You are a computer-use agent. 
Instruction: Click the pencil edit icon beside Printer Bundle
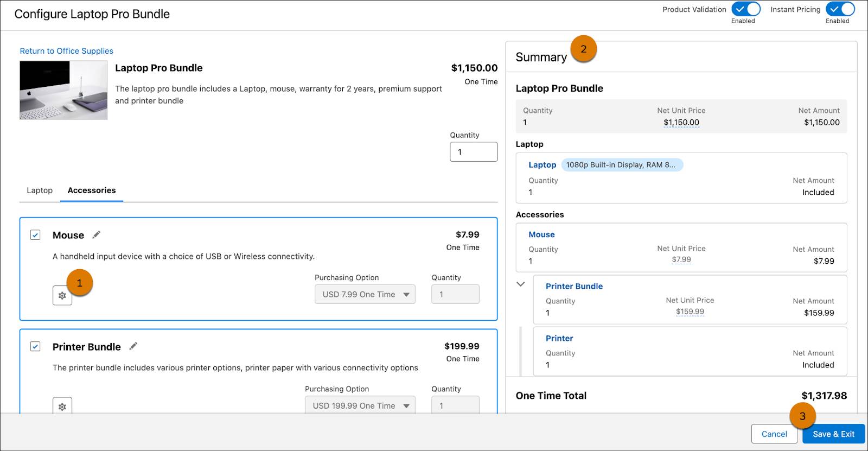point(133,346)
